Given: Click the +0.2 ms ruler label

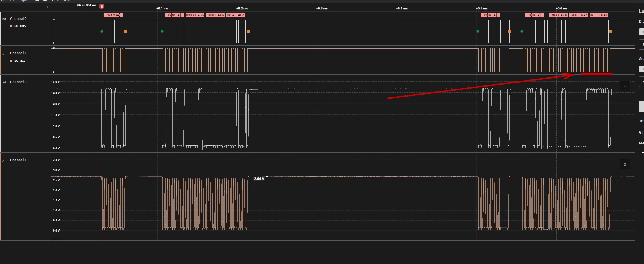Looking at the screenshot, I should coord(242,9).
